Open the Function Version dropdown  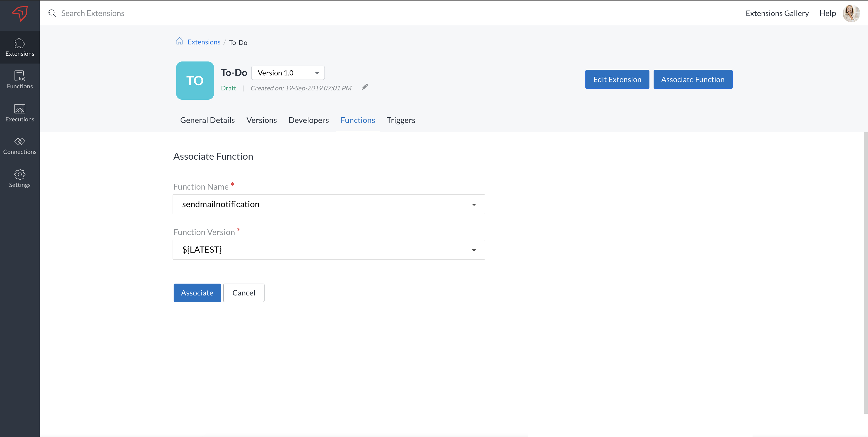point(329,250)
